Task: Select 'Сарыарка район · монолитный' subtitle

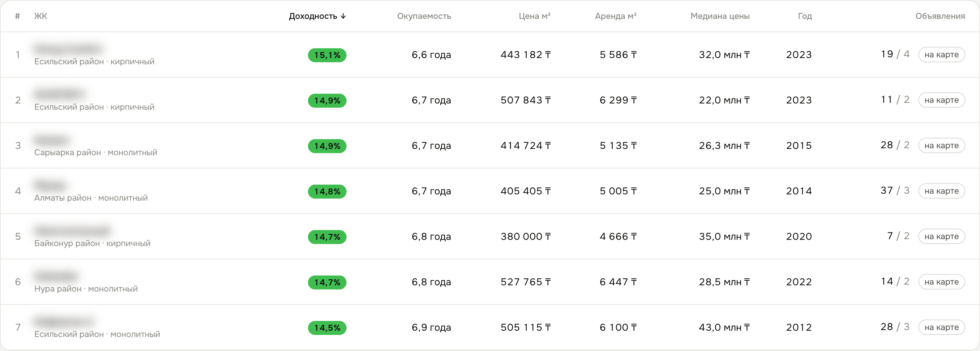Action: point(96,153)
